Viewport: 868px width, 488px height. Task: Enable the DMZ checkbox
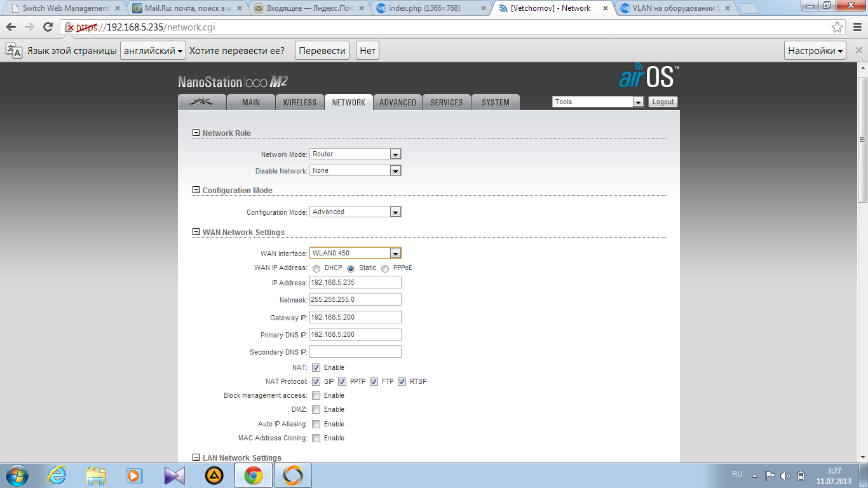(x=316, y=409)
